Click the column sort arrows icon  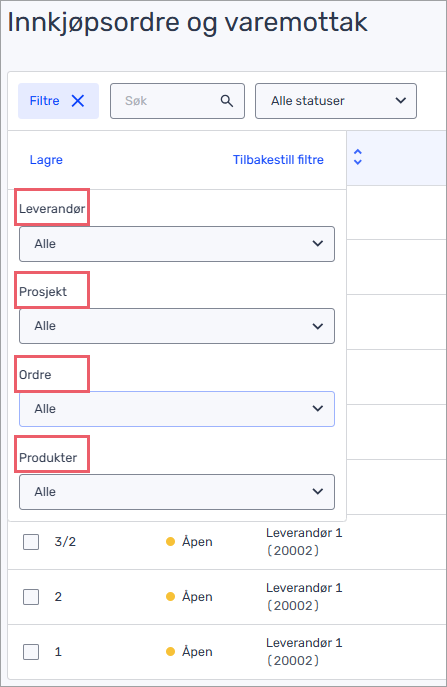(x=358, y=157)
